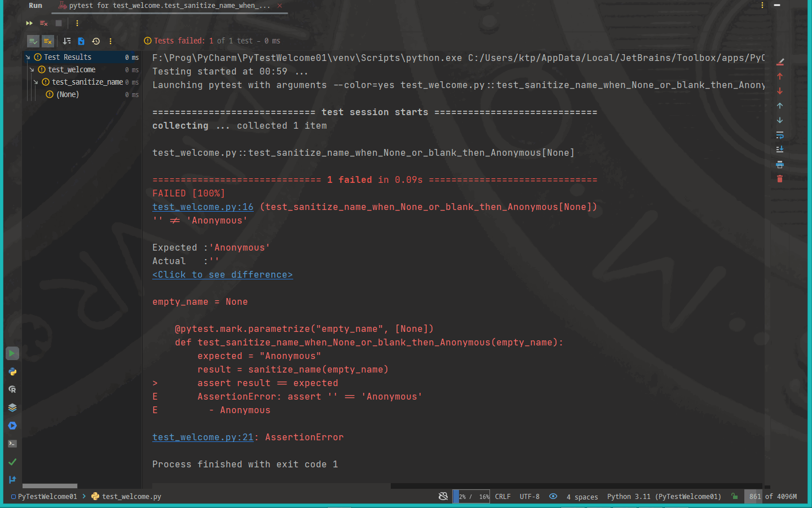Select the (None) test case

(68, 95)
